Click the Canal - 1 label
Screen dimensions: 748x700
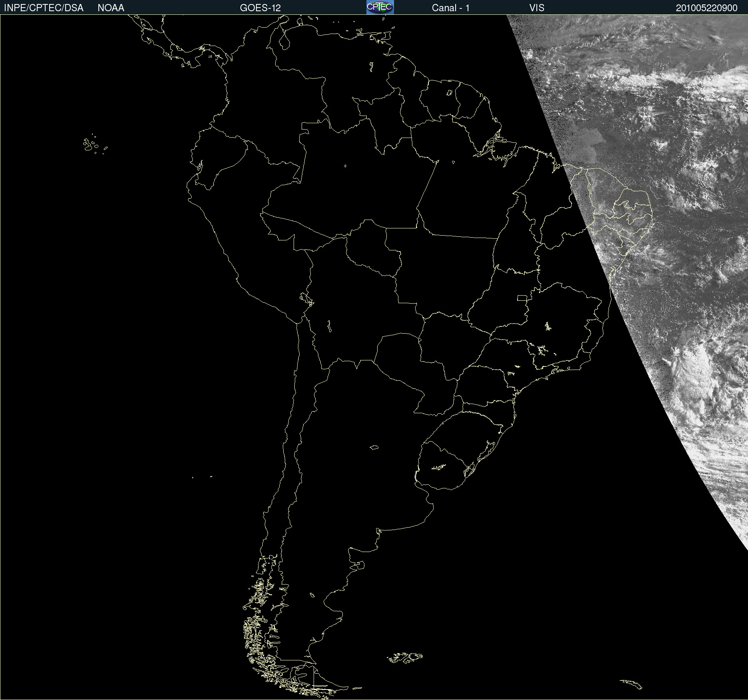coord(450,8)
